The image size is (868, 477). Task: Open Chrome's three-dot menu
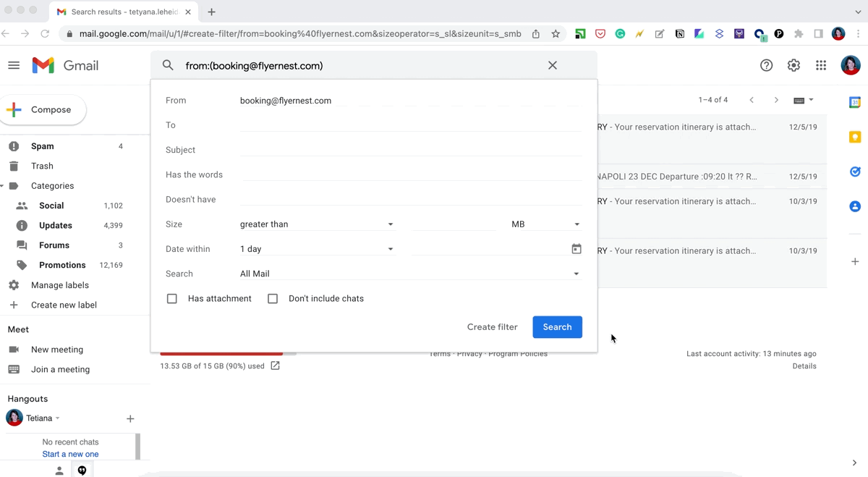859,34
